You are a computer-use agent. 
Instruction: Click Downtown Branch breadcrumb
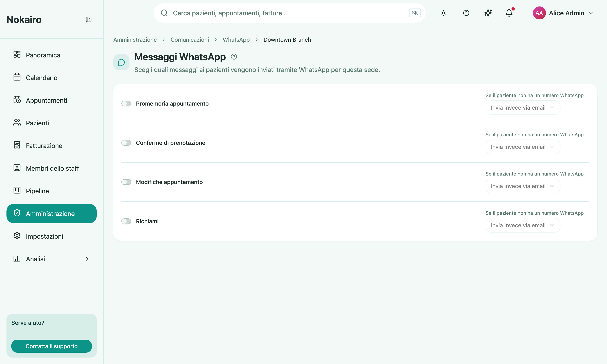(287, 40)
